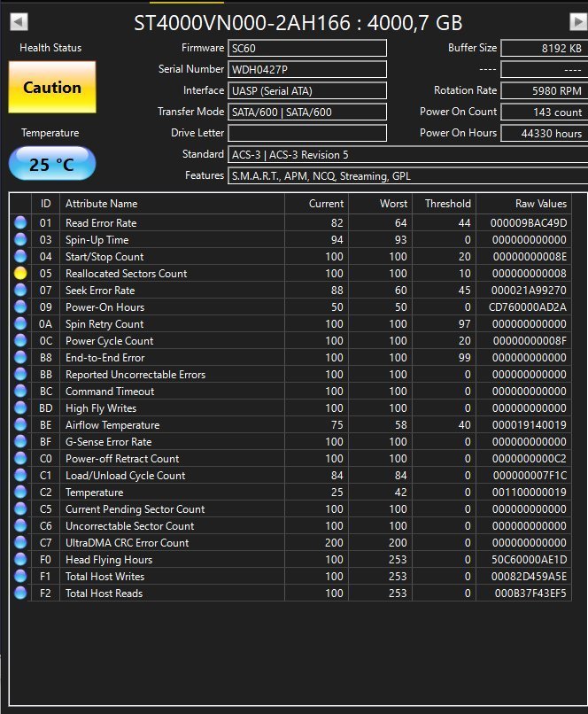Click the yellow Caution health status button

click(x=52, y=88)
